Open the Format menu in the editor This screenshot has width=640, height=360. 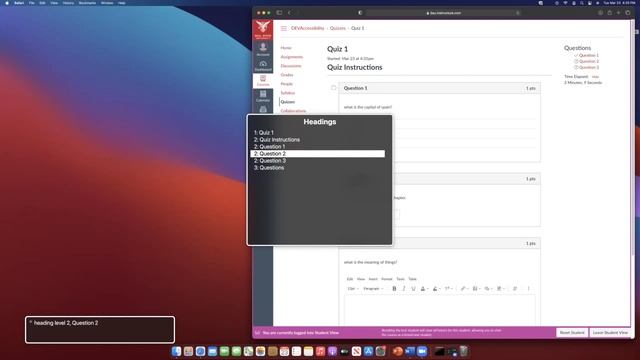(x=387, y=279)
